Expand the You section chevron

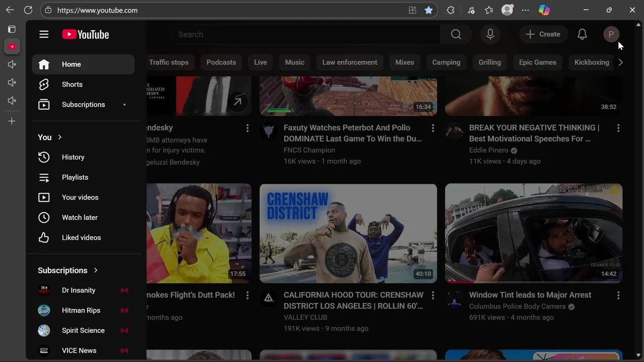click(x=60, y=137)
